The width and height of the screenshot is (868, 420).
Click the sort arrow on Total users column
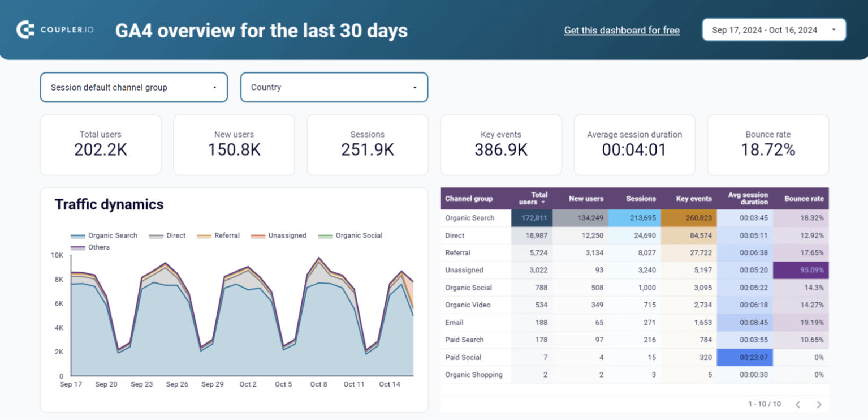click(543, 202)
